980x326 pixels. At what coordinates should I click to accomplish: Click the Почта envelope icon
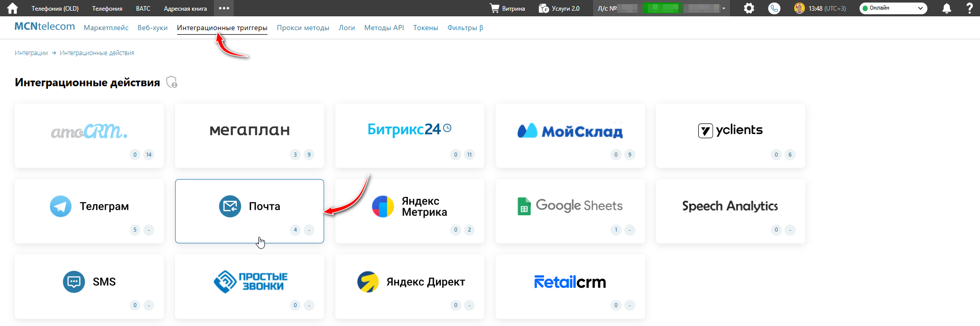point(230,206)
